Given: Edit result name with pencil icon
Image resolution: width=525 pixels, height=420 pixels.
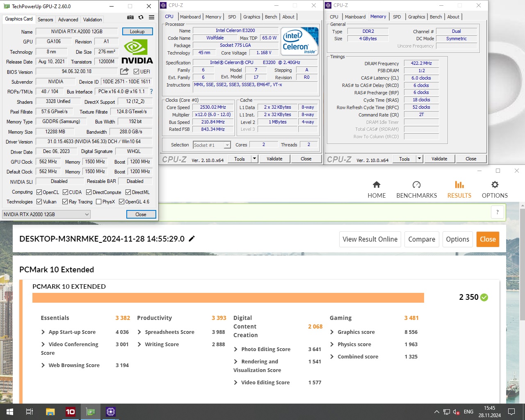Looking at the screenshot, I should click(192, 239).
